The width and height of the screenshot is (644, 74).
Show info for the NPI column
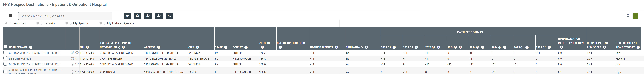pyautogui.click(x=88, y=47)
